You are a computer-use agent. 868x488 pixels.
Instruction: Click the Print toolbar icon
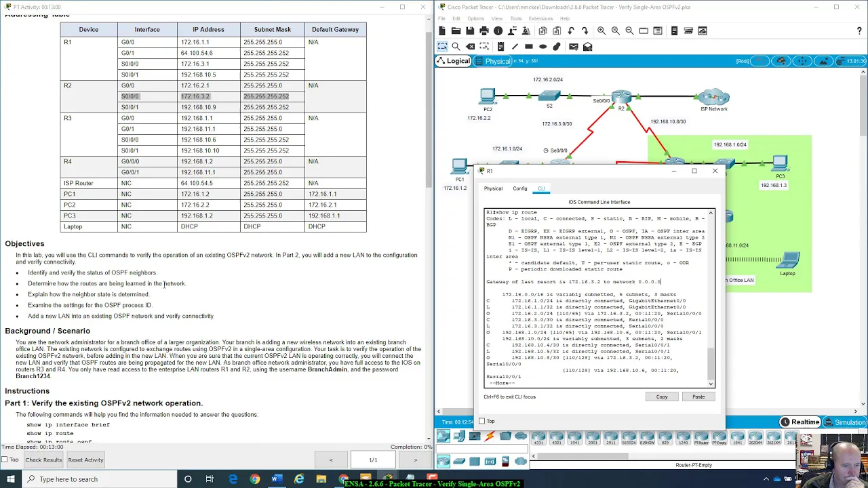pyautogui.click(x=484, y=31)
